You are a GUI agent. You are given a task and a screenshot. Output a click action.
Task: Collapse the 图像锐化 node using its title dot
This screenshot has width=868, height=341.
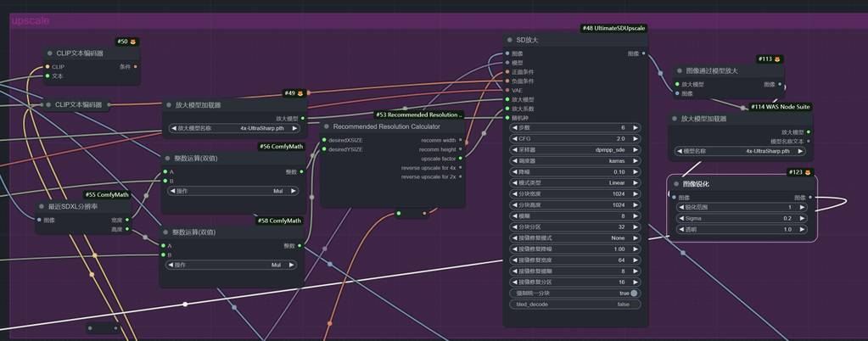(x=676, y=183)
